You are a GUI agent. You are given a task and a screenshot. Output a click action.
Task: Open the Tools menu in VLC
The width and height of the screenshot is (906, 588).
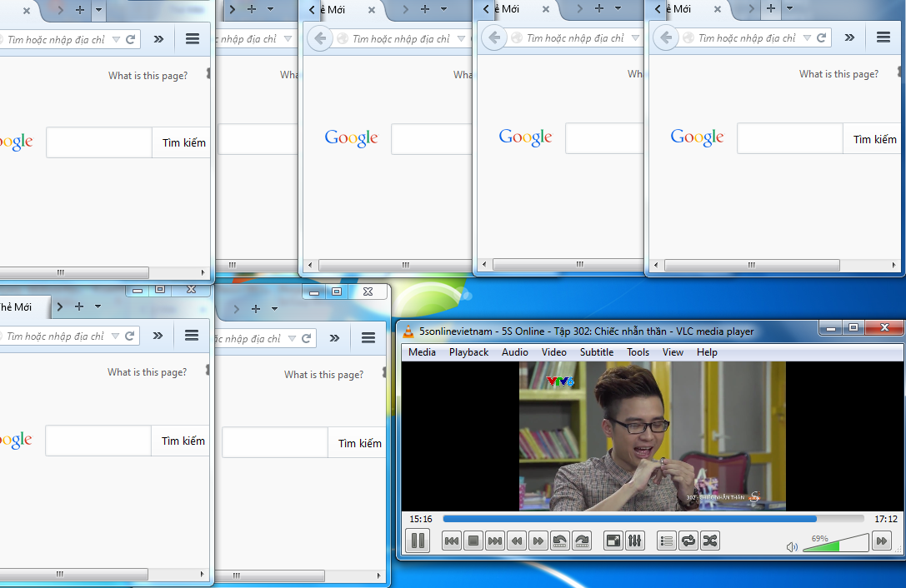coord(638,352)
